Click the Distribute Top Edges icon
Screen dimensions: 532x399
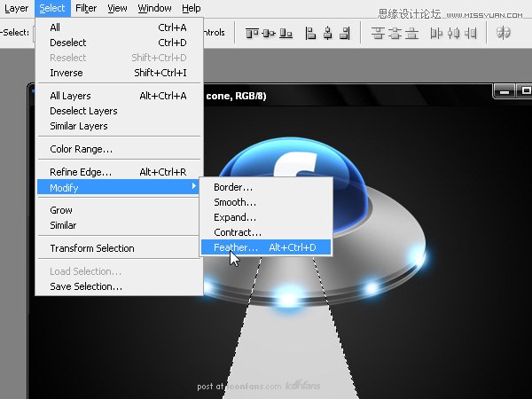point(377,34)
